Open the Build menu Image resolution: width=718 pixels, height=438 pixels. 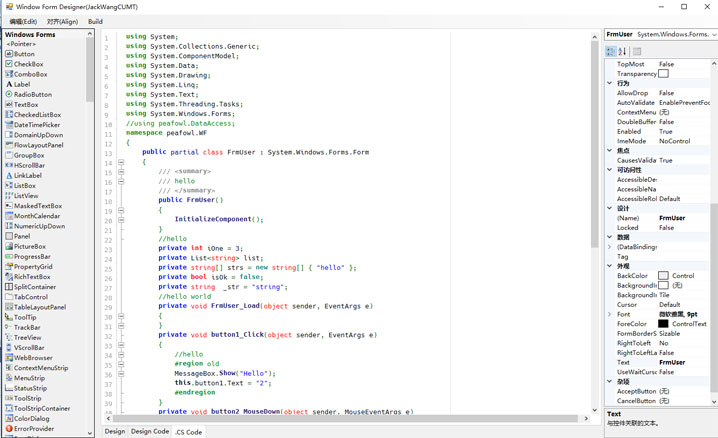(95, 22)
